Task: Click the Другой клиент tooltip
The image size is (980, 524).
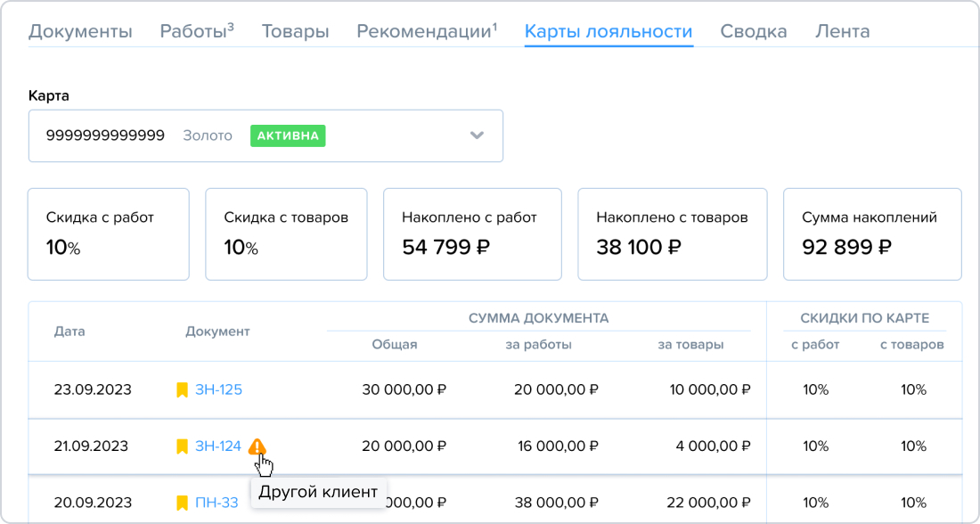Action: pyautogui.click(x=318, y=492)
